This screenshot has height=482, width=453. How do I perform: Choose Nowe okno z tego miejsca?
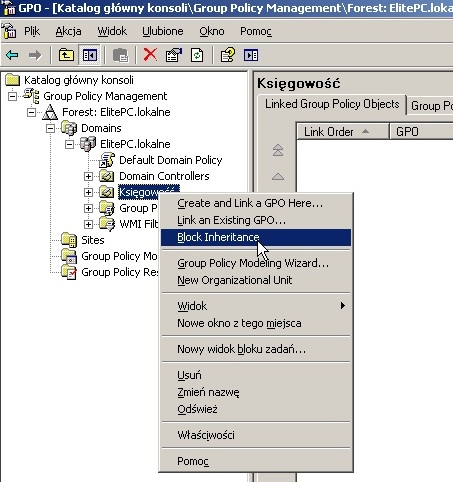tap(256, 323)
